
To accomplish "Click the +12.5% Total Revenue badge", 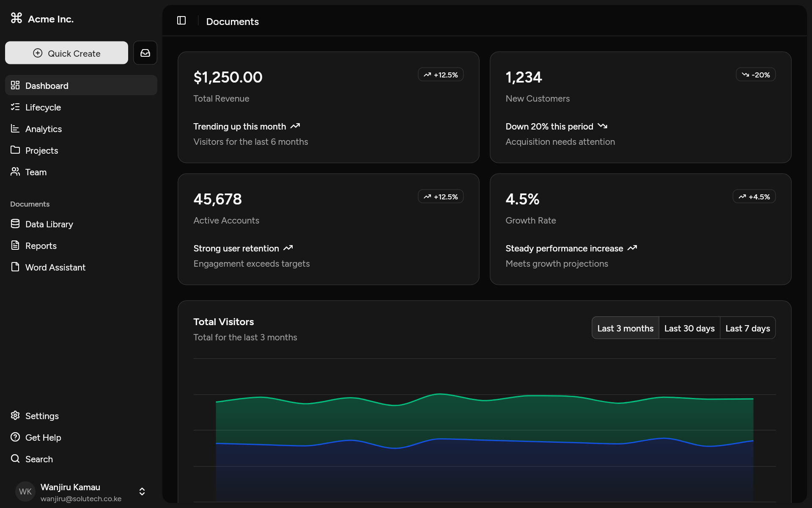I will pyautogui.click(x=441, y=75).
